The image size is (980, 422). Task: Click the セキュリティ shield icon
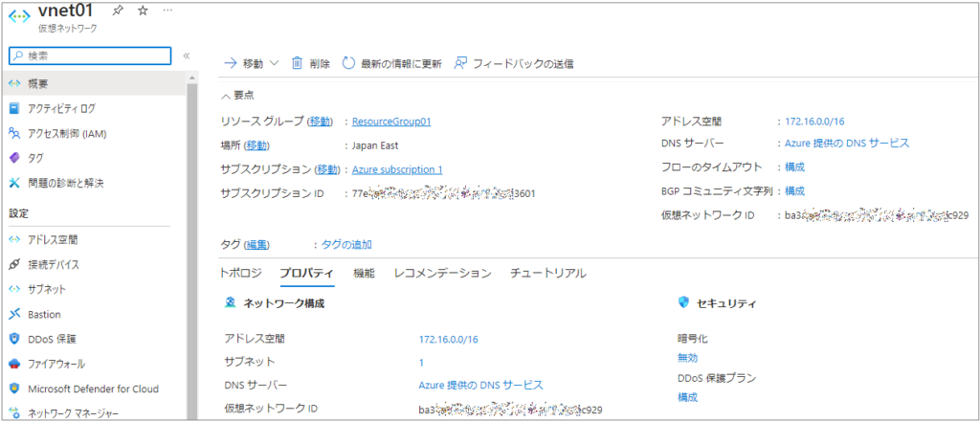683,303
